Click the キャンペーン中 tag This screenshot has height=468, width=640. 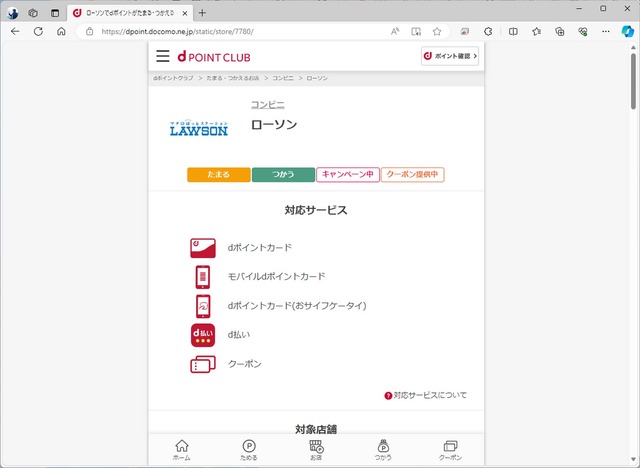pyautogui.click(x=348, y=175)
